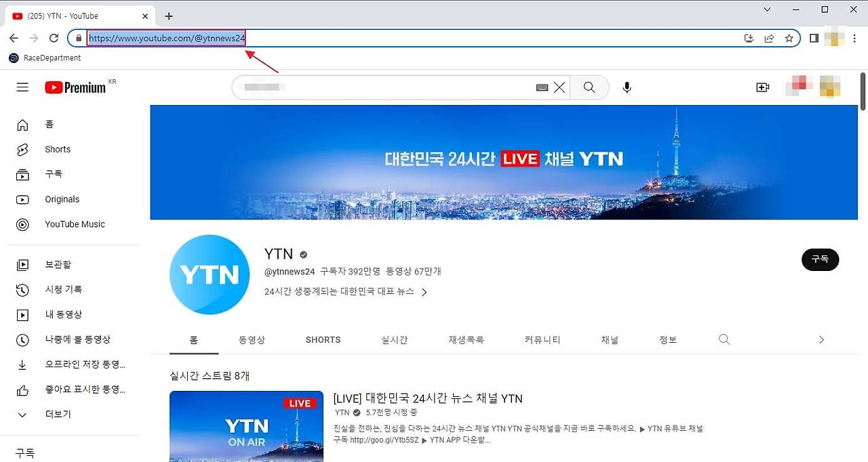Open the tab search dropdown arrow
868x462 pixels.
[x=767, y=9]
